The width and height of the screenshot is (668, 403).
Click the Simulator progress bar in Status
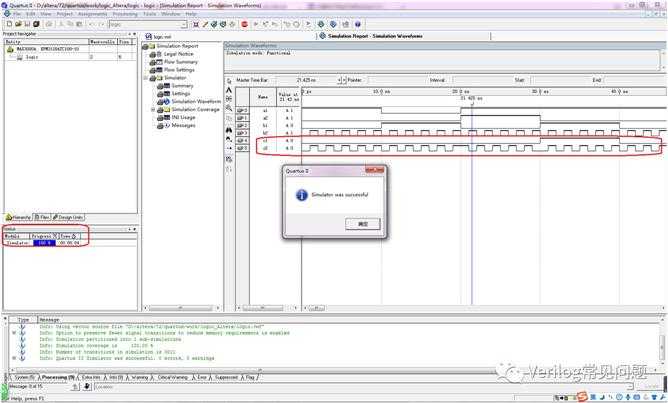click(44, 243)
